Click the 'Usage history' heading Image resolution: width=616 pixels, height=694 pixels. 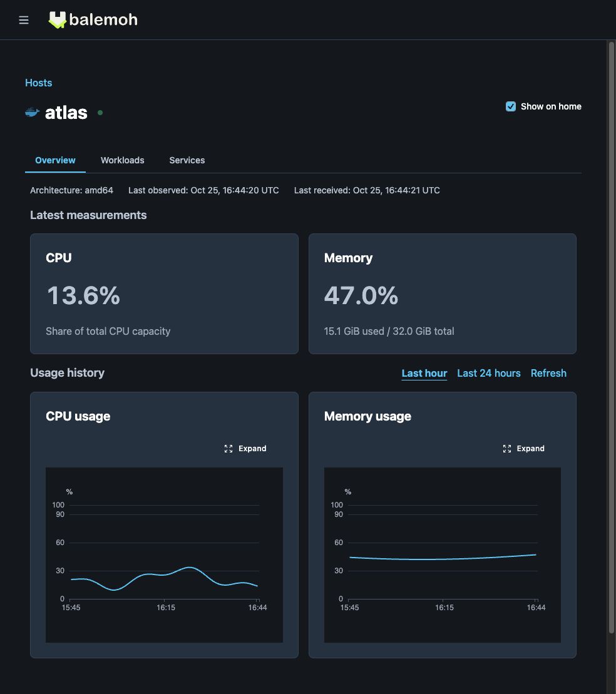(68, 373)
